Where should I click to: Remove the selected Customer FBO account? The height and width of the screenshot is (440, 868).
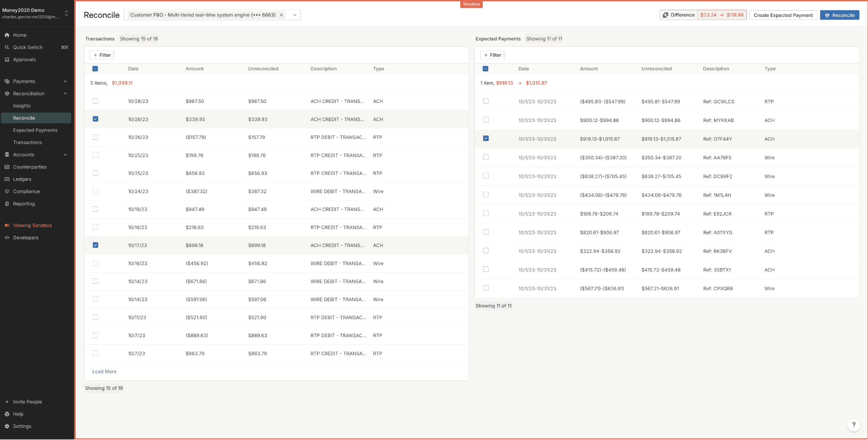(281, 15)
